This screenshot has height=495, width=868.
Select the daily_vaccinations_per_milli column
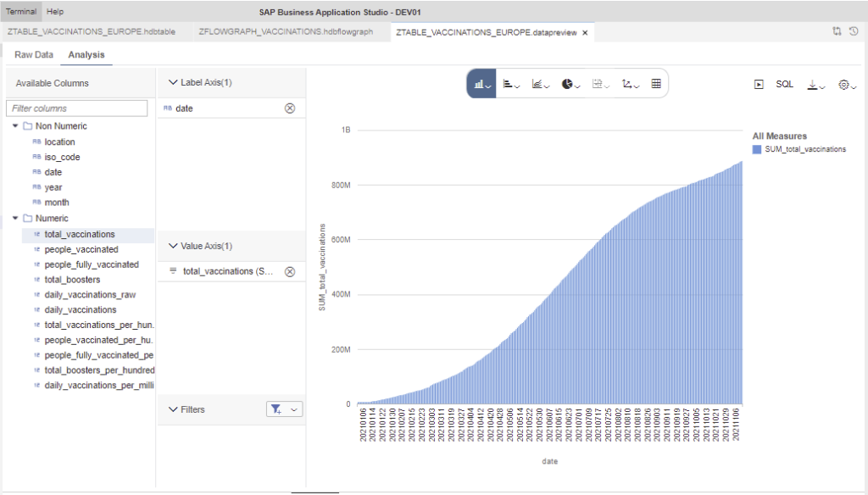coord(99,386)
